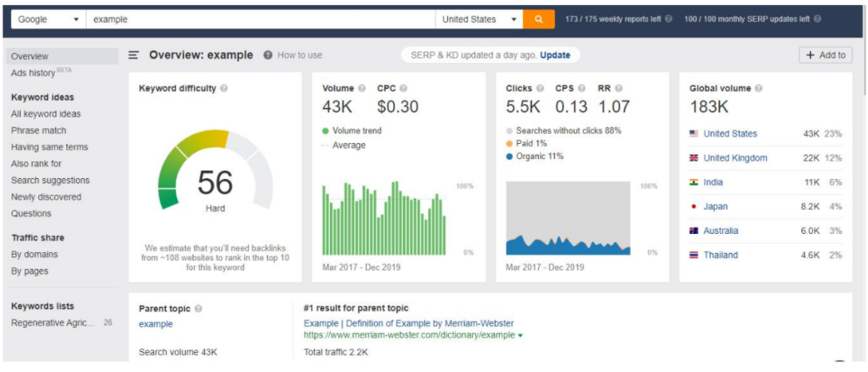Click the keyword search input field
This screenshot has height=372, width=868.
click(x=260, y=19)
